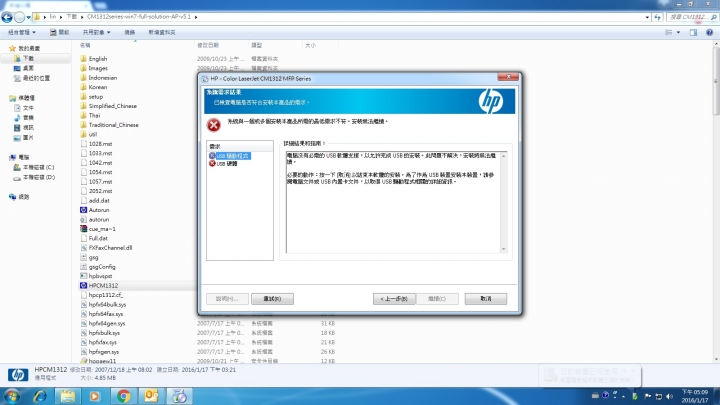Click the clock in the system tray

[694, 396]
